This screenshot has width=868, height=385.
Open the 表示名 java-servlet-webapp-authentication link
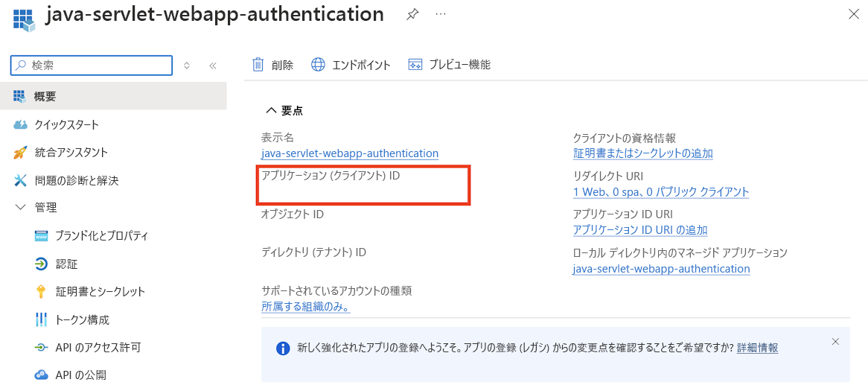point(350,153)
